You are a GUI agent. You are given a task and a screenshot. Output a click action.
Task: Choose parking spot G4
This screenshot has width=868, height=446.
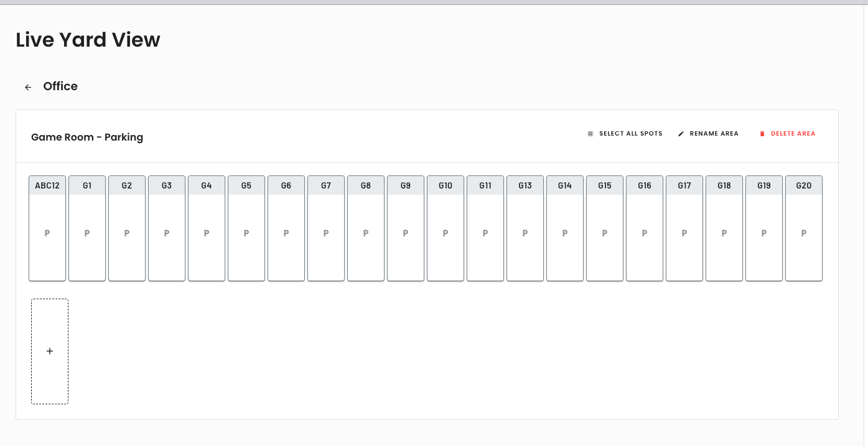click(x=207, y=228)
